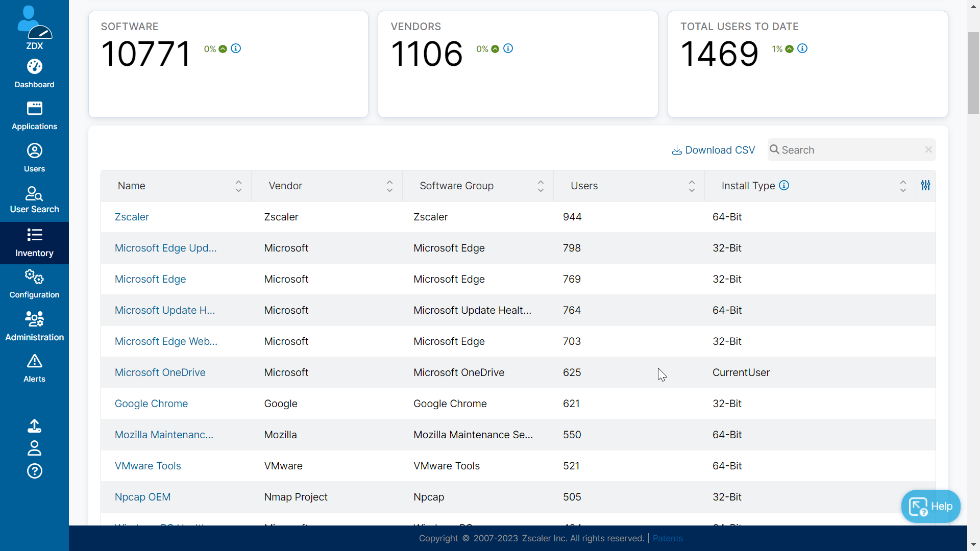
Task: Open the Users sidebar section
Action: click(34, 158)
